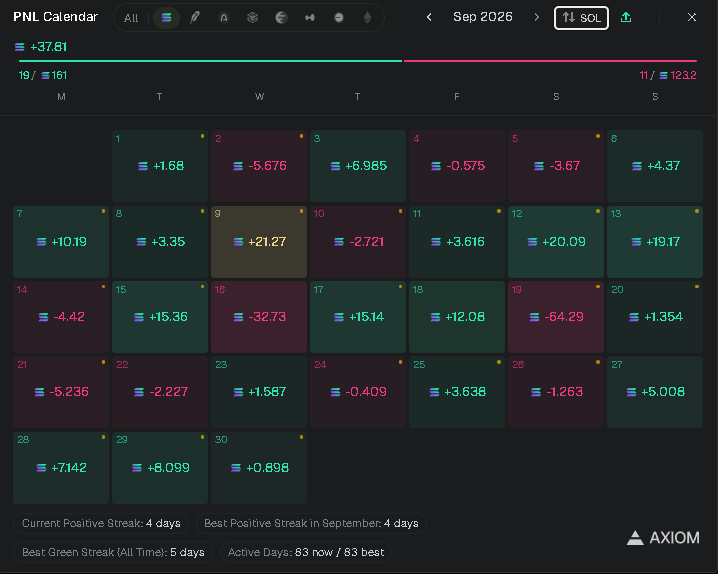This screenshot has width=718, height=574.
Task: Click the Current Positive Streak: 4 days chip
Action: click(101, 523)
